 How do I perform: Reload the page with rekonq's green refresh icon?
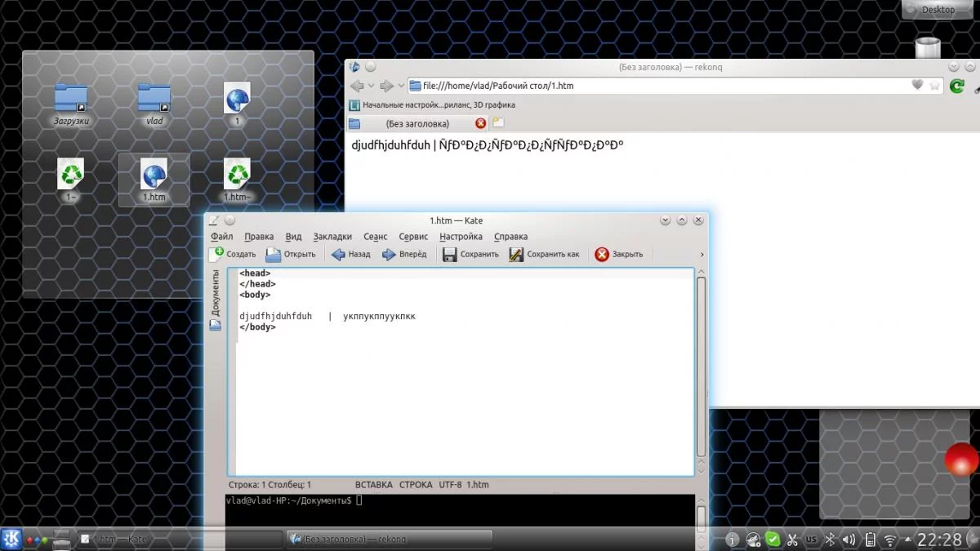(x=957, y=86)
